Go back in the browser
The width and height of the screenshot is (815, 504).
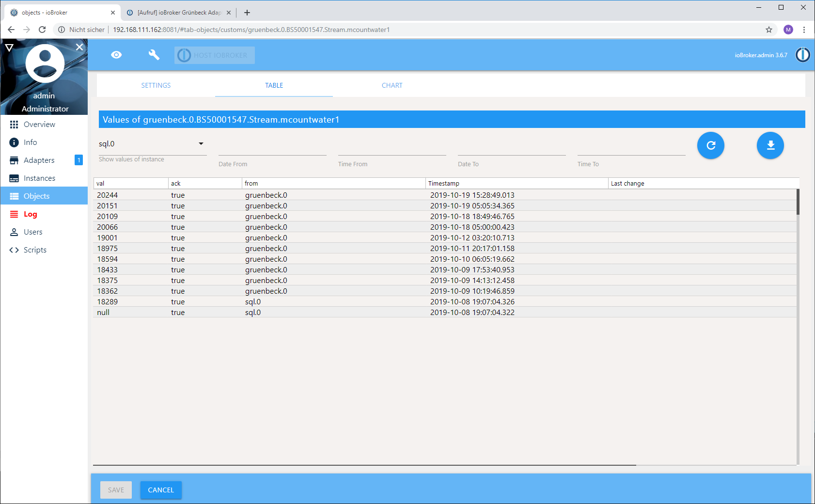[x=11, y=30]
